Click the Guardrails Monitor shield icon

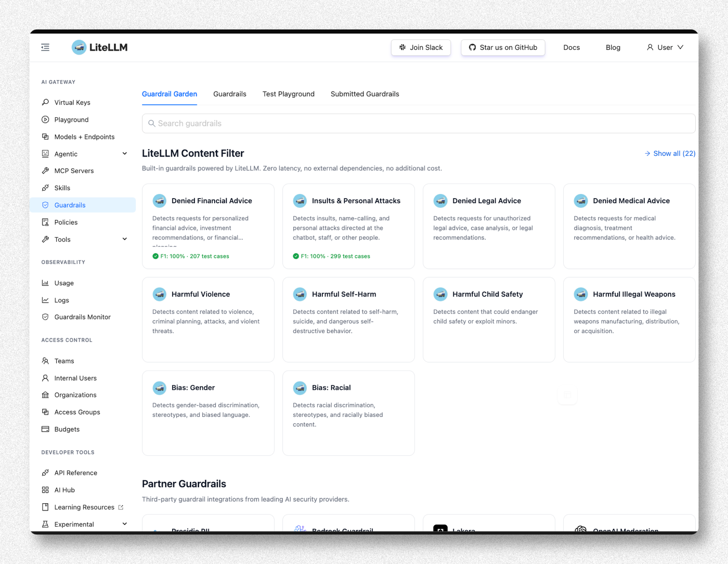point(45,317)
